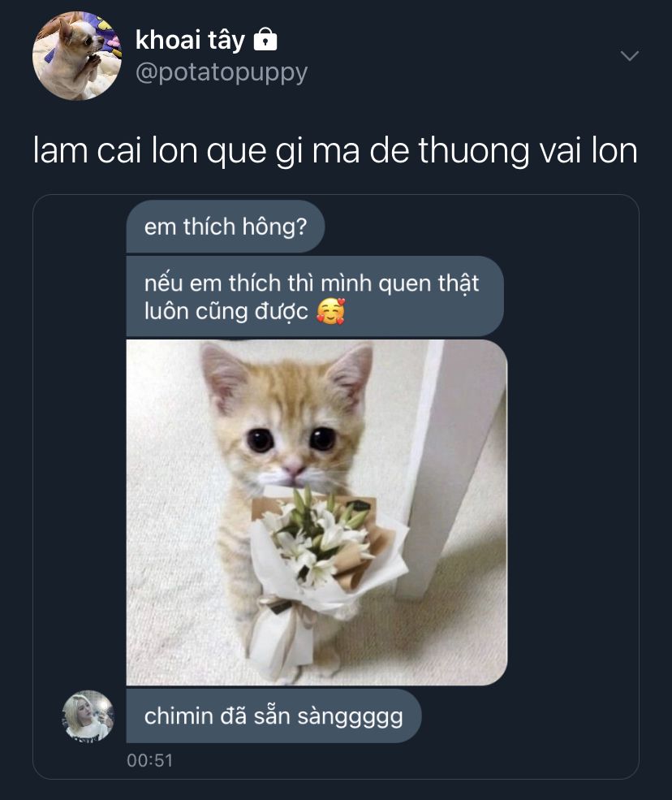Tap the padlock protected-account icon
The width and height of the screenshot is (672, 800).
point(265,39)
